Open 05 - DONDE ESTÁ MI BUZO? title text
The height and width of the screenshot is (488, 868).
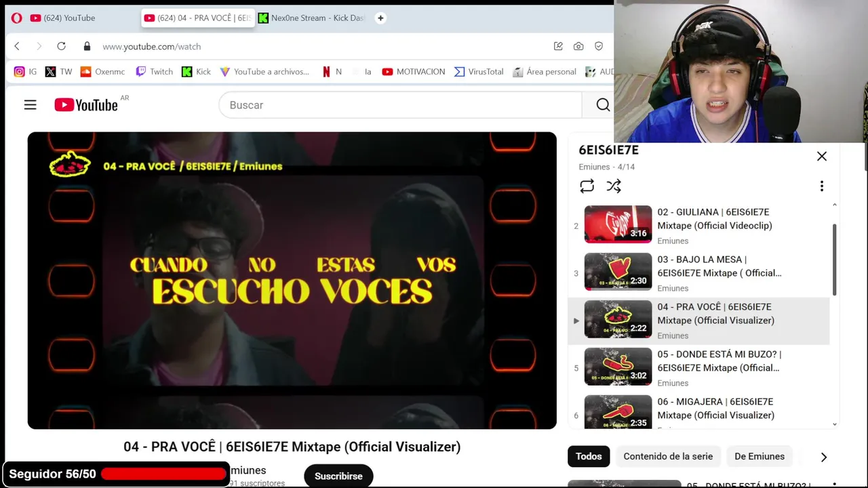click(x=719, y=361)
